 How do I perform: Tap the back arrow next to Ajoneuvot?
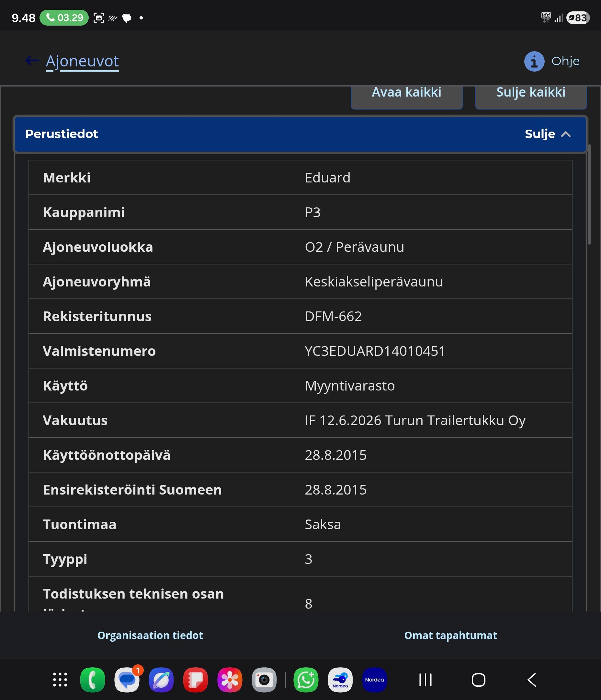coord(32,61)
